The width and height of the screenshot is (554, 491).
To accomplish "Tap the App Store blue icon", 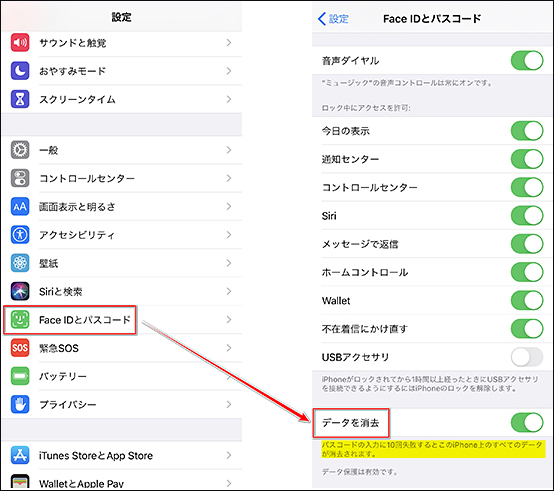I will coord(20,455).
